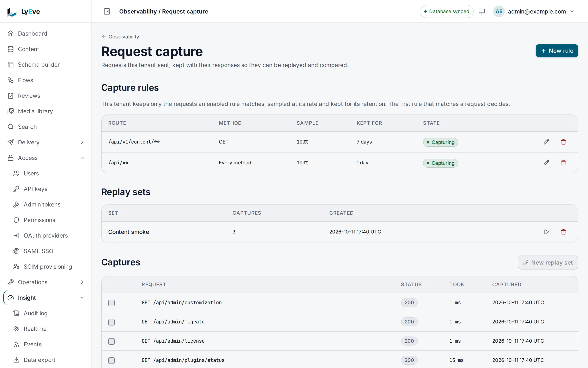This screenshot has width=588, height=368.
Task: Click the 15 ms took value
Action: (x=456, y=360)
